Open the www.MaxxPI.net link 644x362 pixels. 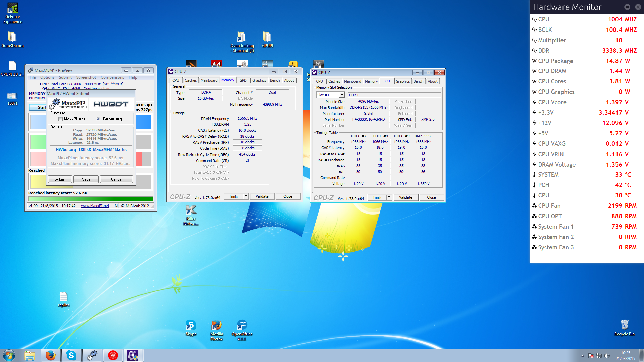(95, 206)
